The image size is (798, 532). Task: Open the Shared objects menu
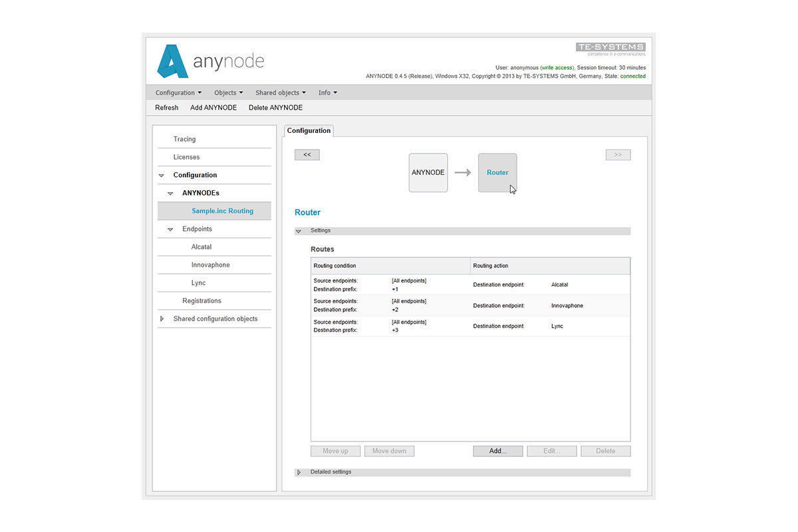point(281,93)
